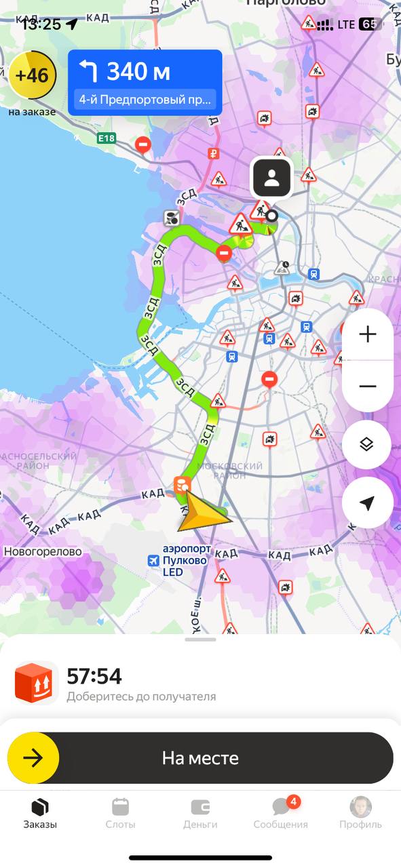Viewport: 401px width, 868px height.
Task: Open map layers selector
Action: 366,444
